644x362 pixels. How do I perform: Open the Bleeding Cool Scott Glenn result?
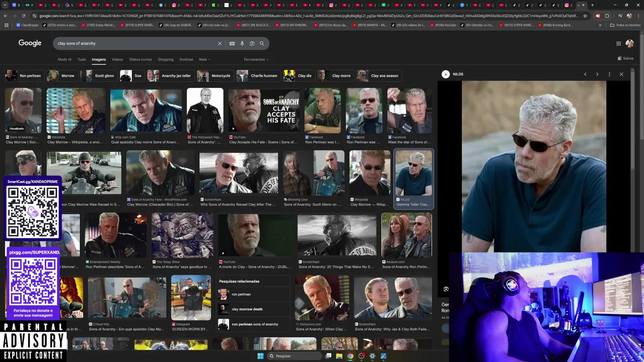click(x=314, y=172)
